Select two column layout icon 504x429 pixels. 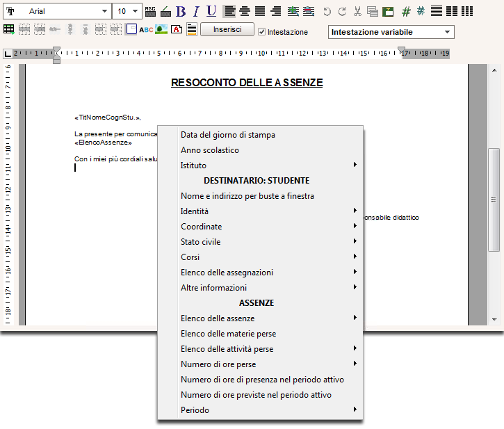click(x=452, y=11)
